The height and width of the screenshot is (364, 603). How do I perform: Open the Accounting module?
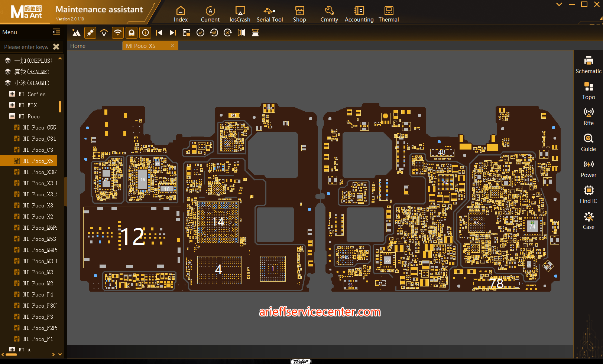point(359,14)
